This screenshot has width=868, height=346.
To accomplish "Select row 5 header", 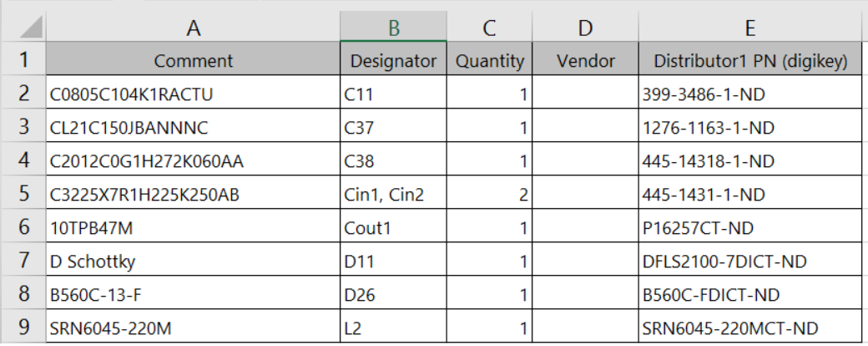I will [23, 194].
